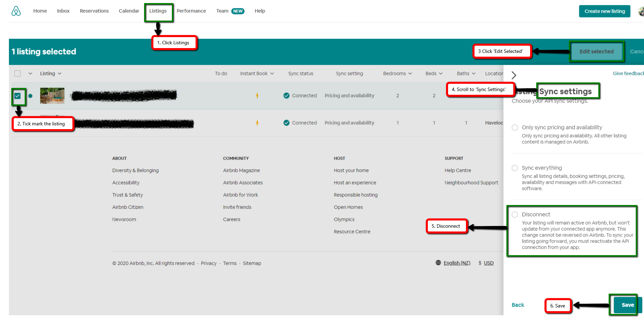Change language via English (NZ) link
644x317 pixels.
(457, 263)
